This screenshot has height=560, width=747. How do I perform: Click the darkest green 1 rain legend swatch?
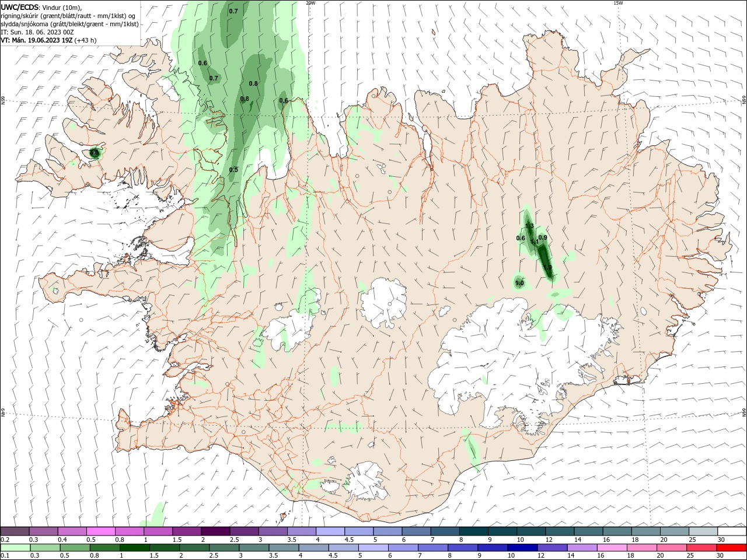pyautogui.click(x=135, y=548)
